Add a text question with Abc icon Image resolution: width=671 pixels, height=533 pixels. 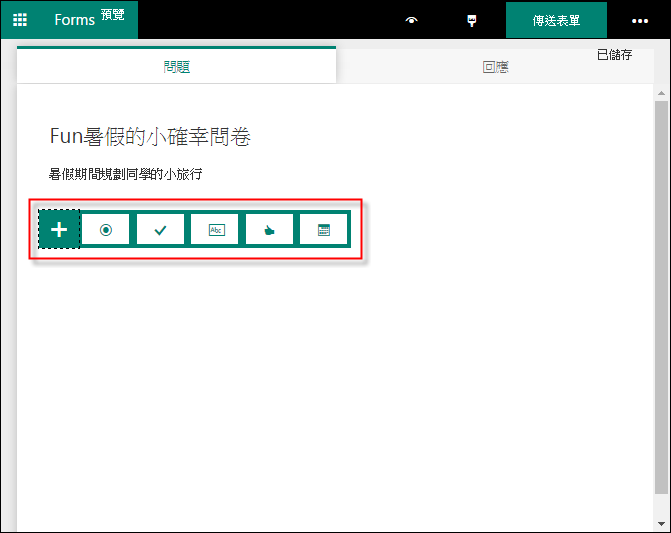[215, 230]
